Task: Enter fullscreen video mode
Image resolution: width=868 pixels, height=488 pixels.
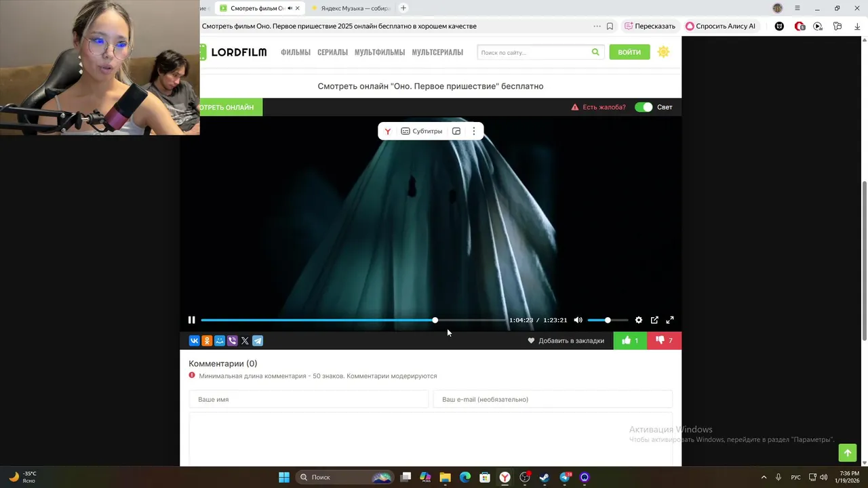Action: coord(670,320)
